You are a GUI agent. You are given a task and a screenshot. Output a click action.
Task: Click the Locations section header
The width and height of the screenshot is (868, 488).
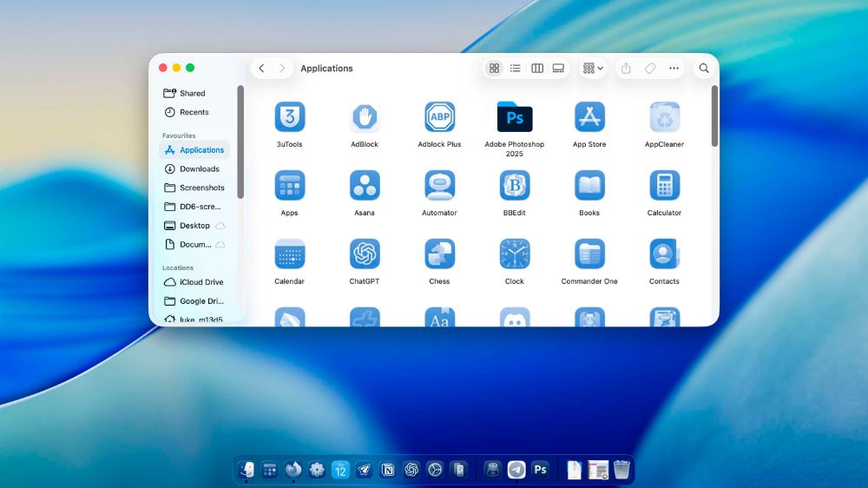click(178, 267)
